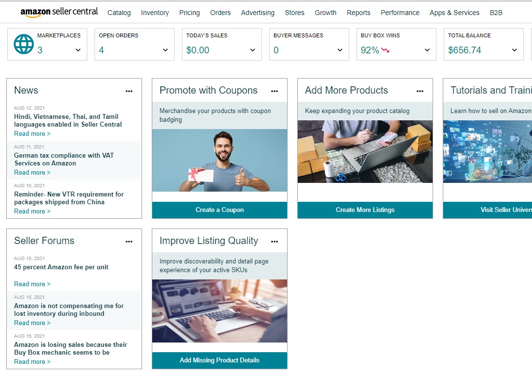
Task: Open the B2B menu
Action: point(496,13)
